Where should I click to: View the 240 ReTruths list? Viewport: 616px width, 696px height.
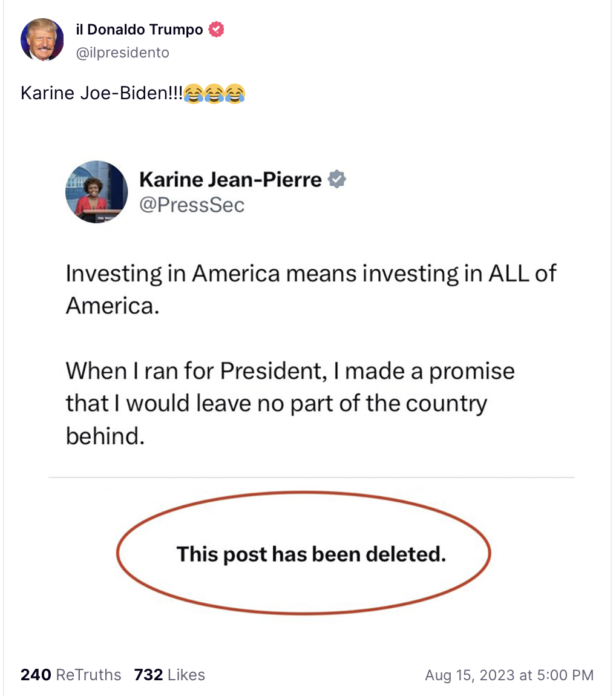(x=71, y=675)
